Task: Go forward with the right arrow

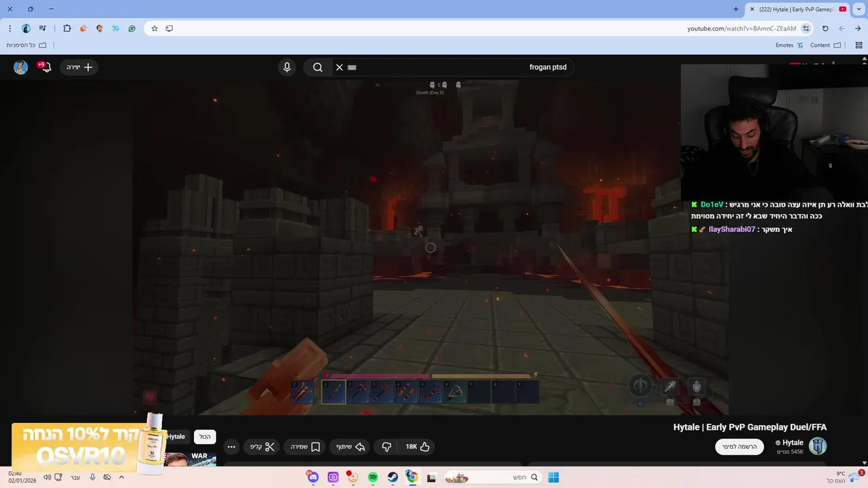Action: pyautogui.click(x=858, y=28)
